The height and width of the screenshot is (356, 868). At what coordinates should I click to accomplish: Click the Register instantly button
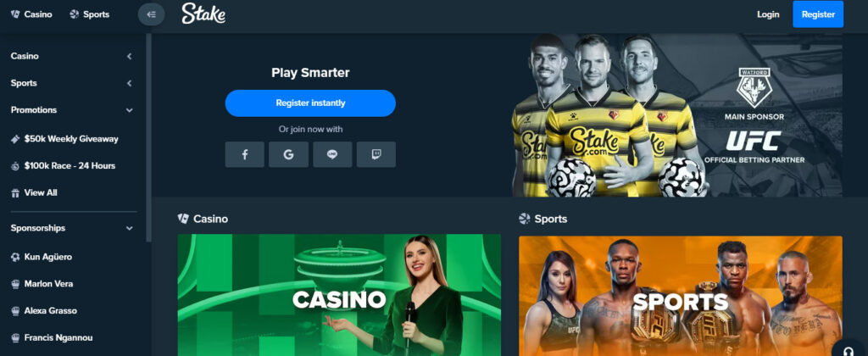click(x=310, y=103)
